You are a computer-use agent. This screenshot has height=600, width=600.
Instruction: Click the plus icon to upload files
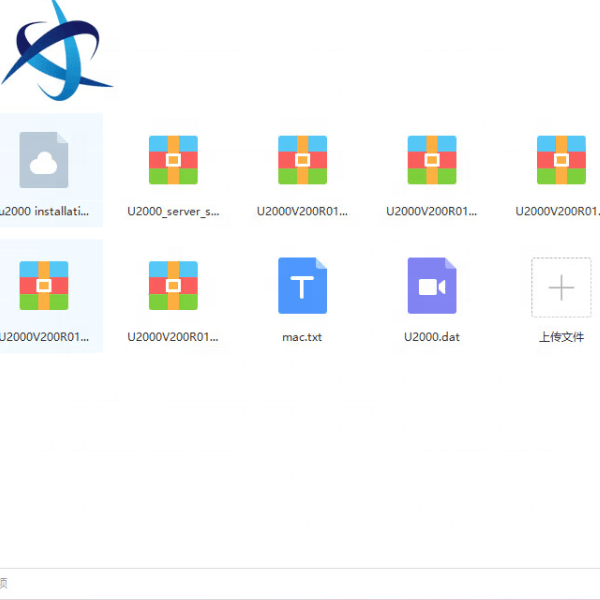tap(561, 288)
